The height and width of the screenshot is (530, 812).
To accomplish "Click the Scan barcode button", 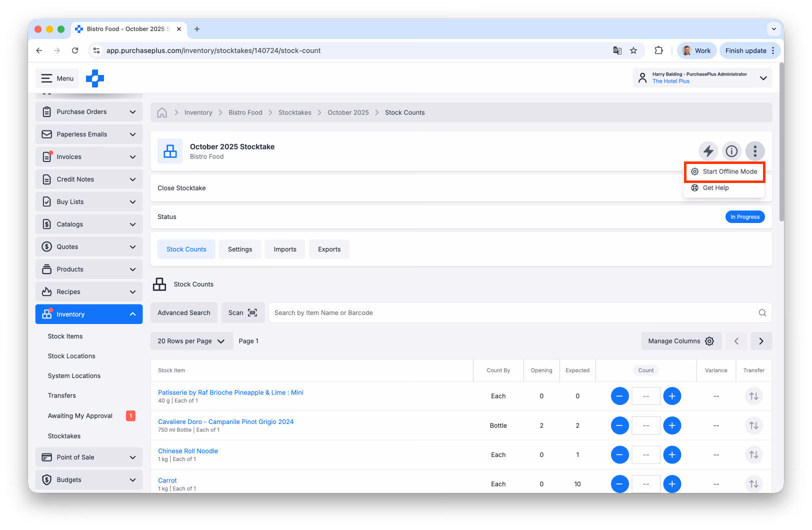I will pyautogui.click(x=243, y=313).
